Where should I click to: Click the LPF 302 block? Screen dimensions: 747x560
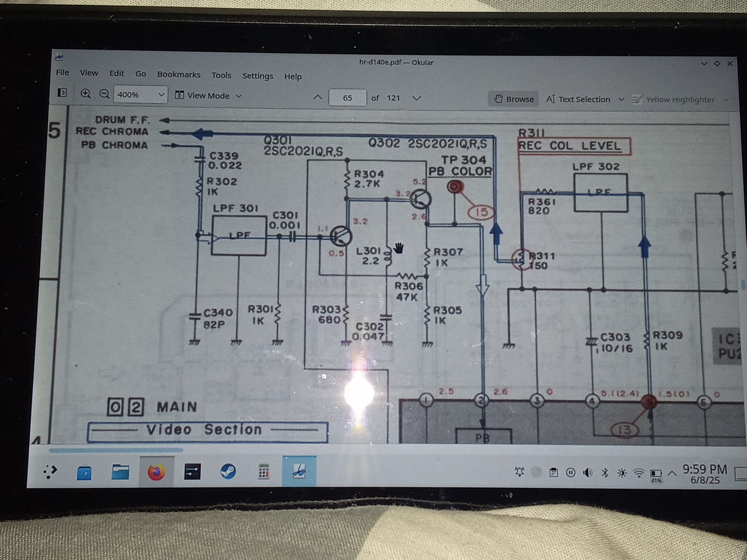(601, 192)
